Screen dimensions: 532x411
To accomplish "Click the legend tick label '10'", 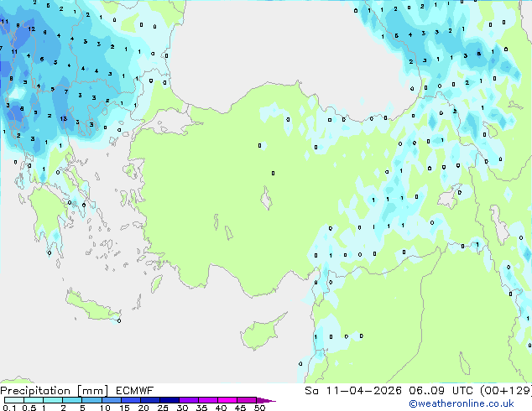I will 105,408.
